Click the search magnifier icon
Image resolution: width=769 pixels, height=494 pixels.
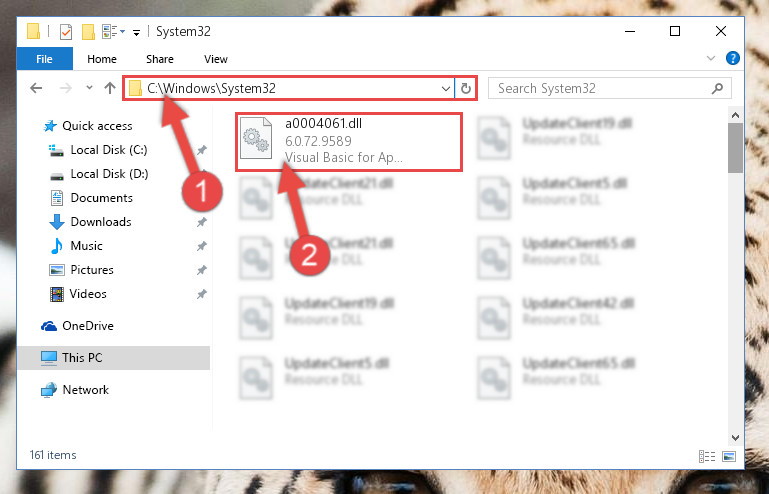[717, 88]
